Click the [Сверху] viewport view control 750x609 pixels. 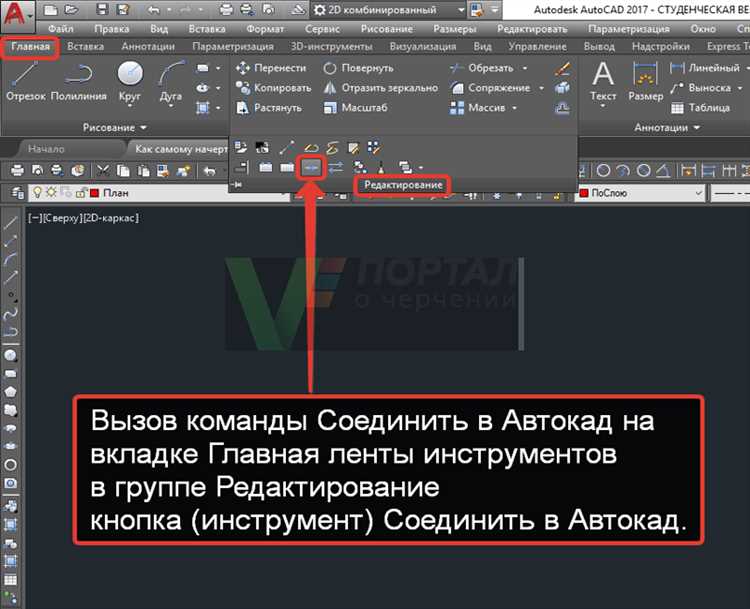[61, 218]
